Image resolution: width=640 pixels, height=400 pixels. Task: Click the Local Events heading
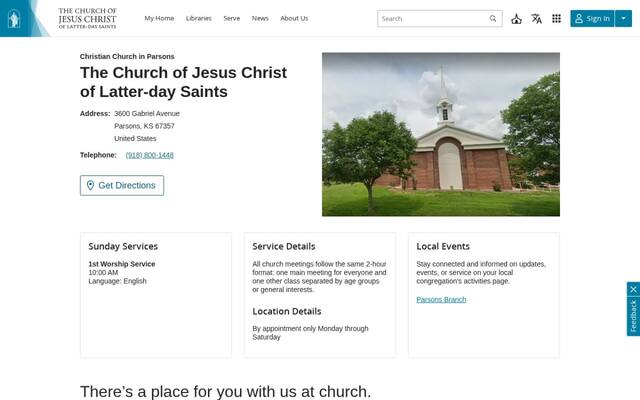pos(443,247)
